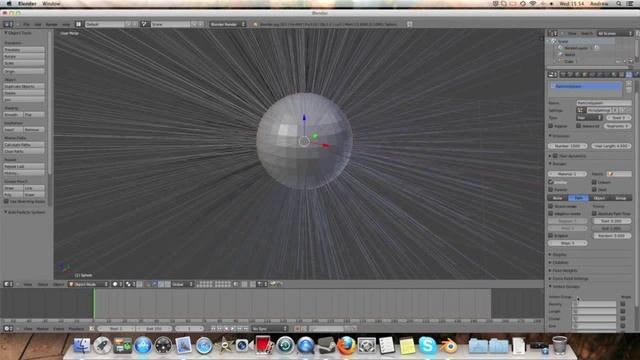The image size is (640, 360).
Task: Expand the Force Field Settings panel
Action: click(569, 278)
